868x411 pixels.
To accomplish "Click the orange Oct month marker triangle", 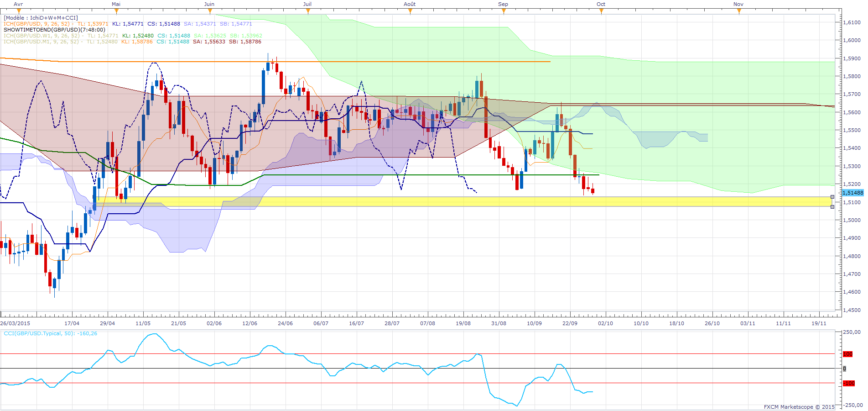I will tap(601, 11).
